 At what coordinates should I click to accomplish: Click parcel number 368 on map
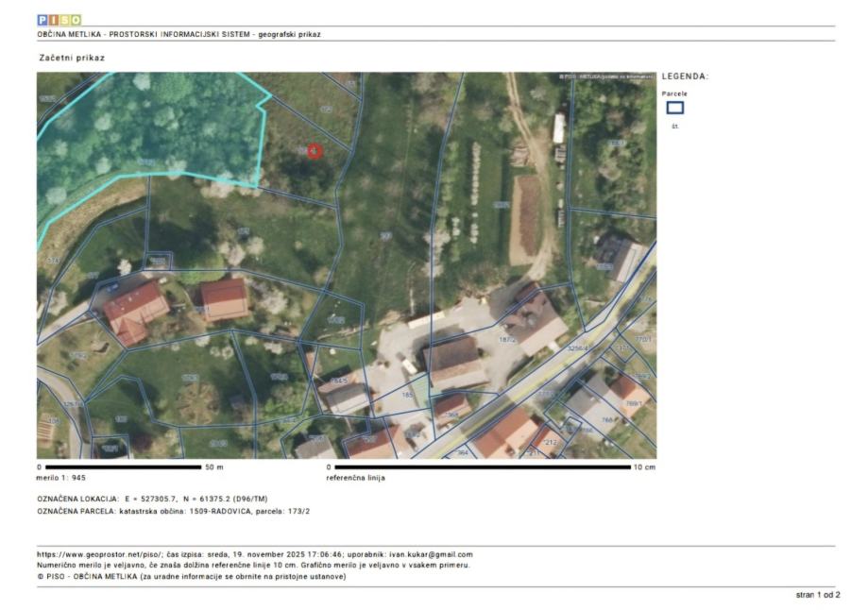coord(451,414)
